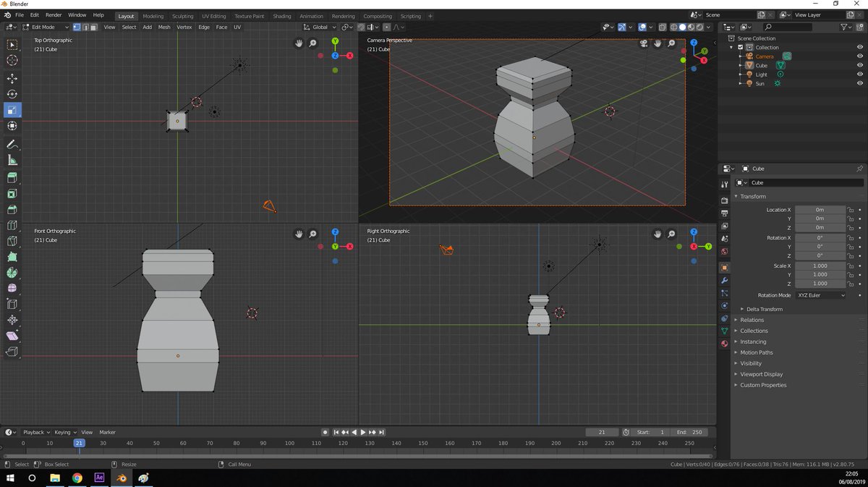Toggle visibility of the Sun light
The image size is (868, 487).
click(860, 83)
